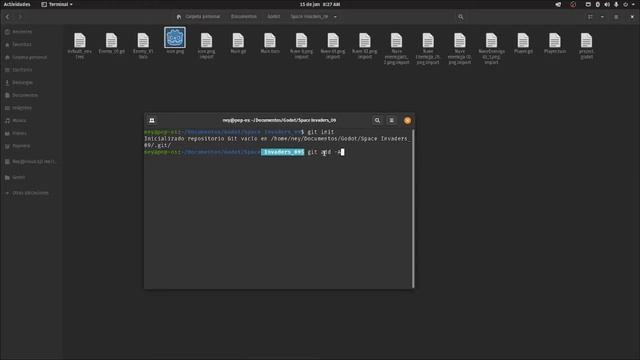640x360 pixels.
Task: Click the Bluetooth icon in system tray
Action: pos(598,4)
